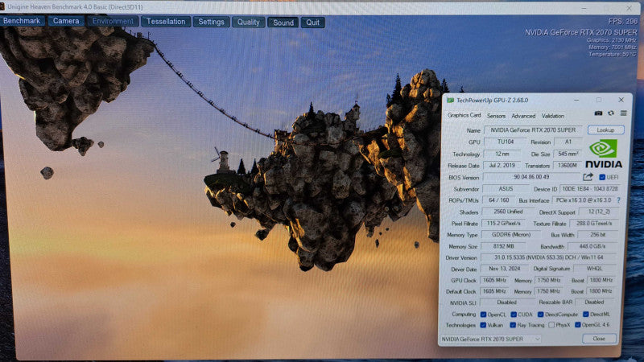Viewport: 644px width, 362px height.
Task: Click the Digital Signature value WHQL
Action: click(x=595, y=269)
